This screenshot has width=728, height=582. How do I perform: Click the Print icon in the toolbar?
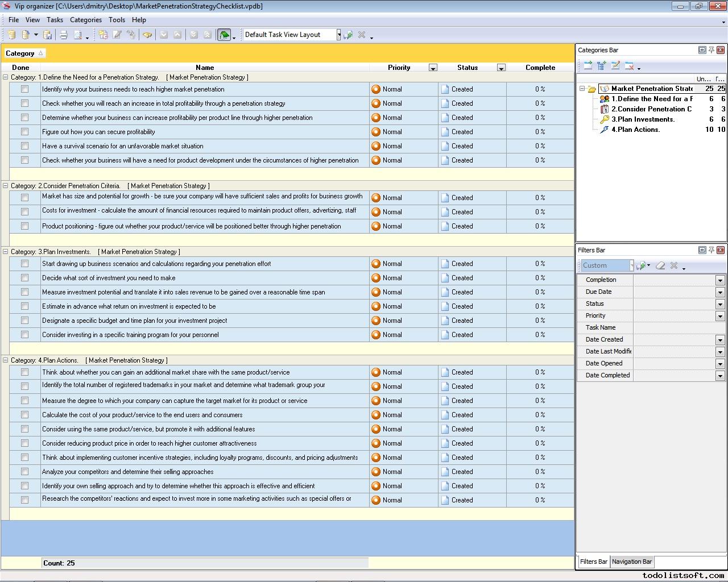click(x=64, y=35)
